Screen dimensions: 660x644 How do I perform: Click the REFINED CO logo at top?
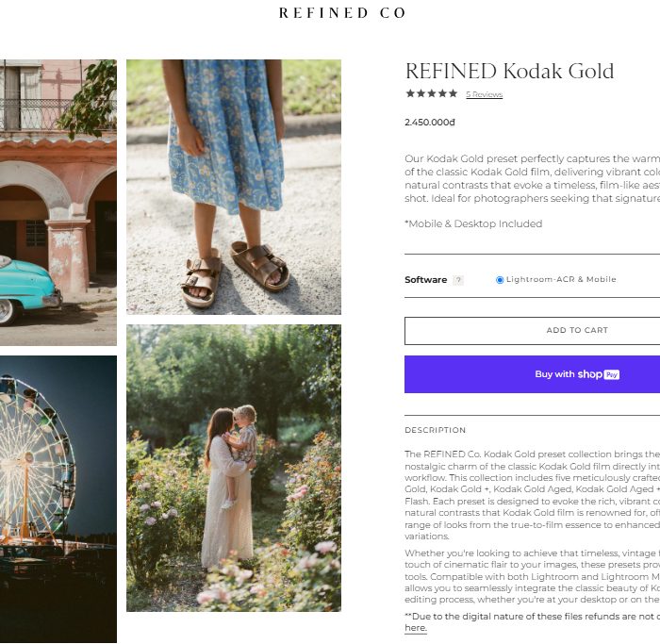click(x=342, y=13)
